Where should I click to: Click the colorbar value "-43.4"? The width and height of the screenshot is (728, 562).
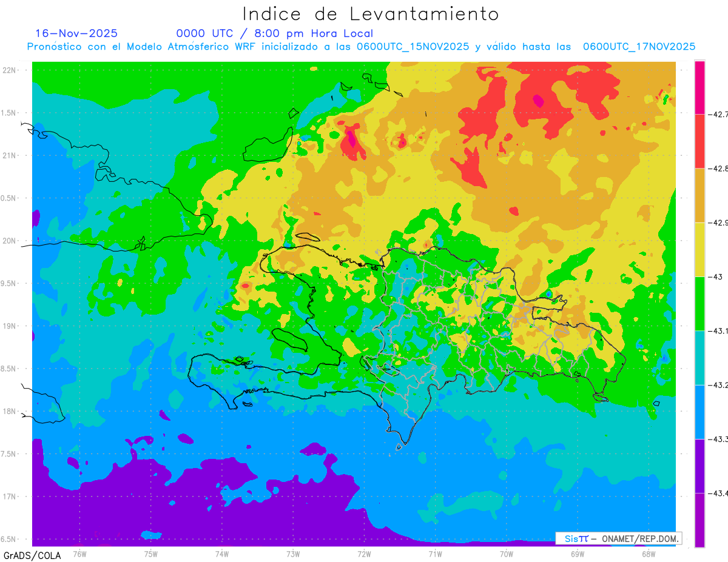tap(718, 493)
